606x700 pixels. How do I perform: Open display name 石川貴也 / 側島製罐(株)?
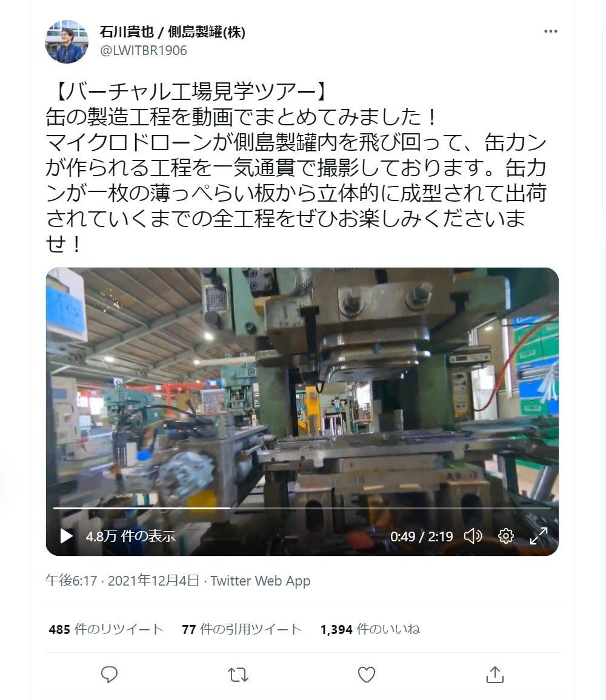[173, 32]
